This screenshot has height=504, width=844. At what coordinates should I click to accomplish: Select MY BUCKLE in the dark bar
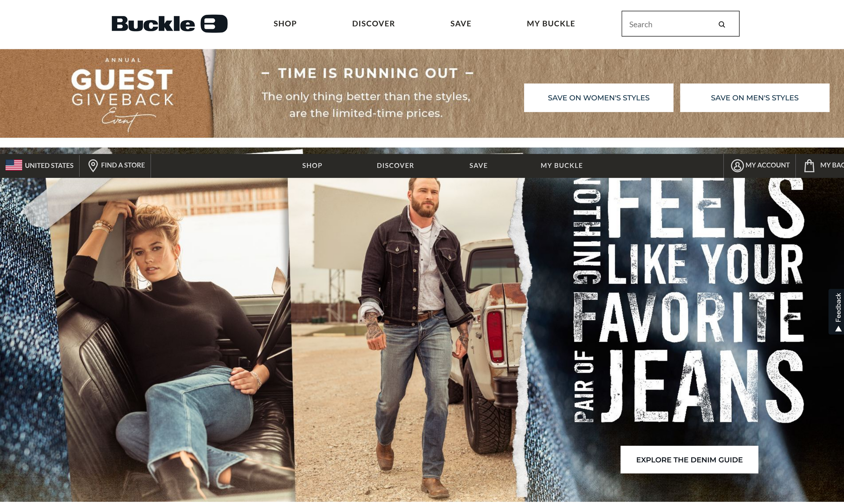point(561,165)
